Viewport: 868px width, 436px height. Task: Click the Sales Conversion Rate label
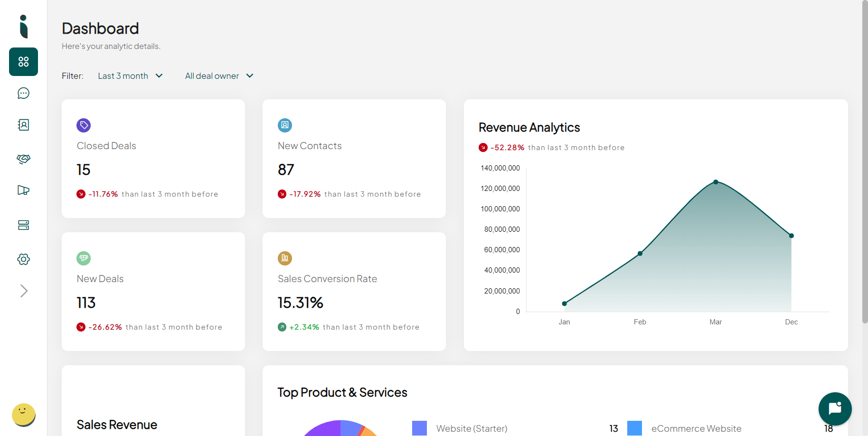tap(328, 279)
